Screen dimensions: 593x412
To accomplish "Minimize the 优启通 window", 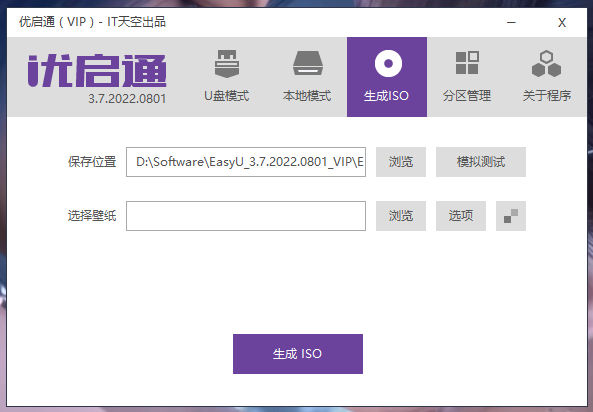I will tap(511, 23).
